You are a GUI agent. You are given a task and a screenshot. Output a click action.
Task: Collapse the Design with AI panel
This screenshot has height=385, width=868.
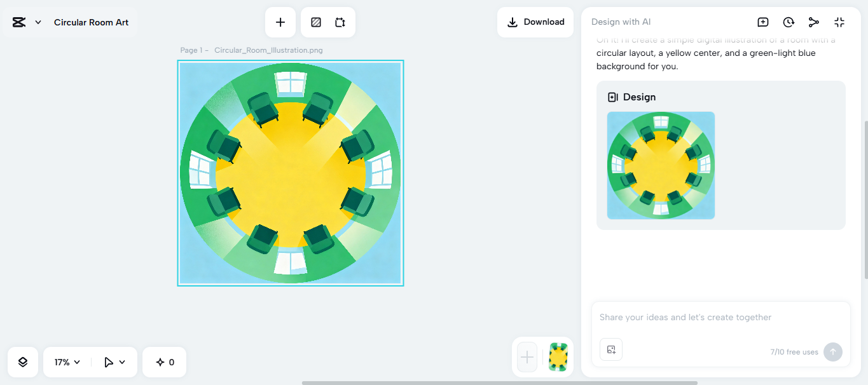[x=839, y=22]
